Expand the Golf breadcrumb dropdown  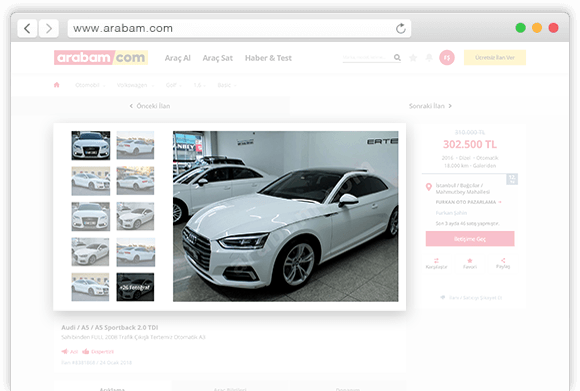click(x=174, y=85)
